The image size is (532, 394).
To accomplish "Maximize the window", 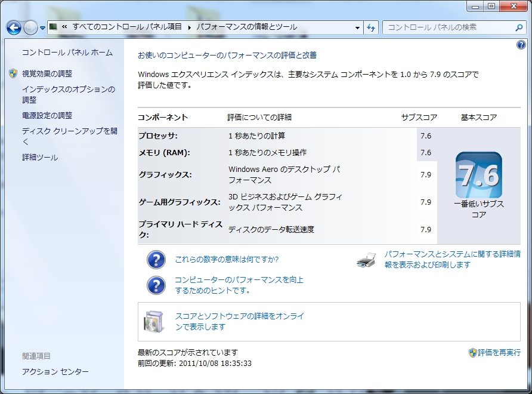I will tap(491, 7).
